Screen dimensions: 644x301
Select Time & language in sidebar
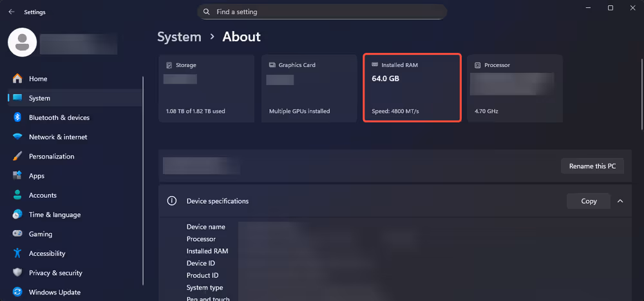pos(54,215)
